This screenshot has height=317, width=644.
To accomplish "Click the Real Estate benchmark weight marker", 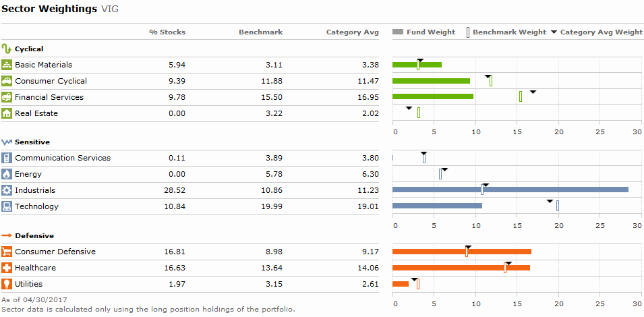I will [x=419, y=113].
